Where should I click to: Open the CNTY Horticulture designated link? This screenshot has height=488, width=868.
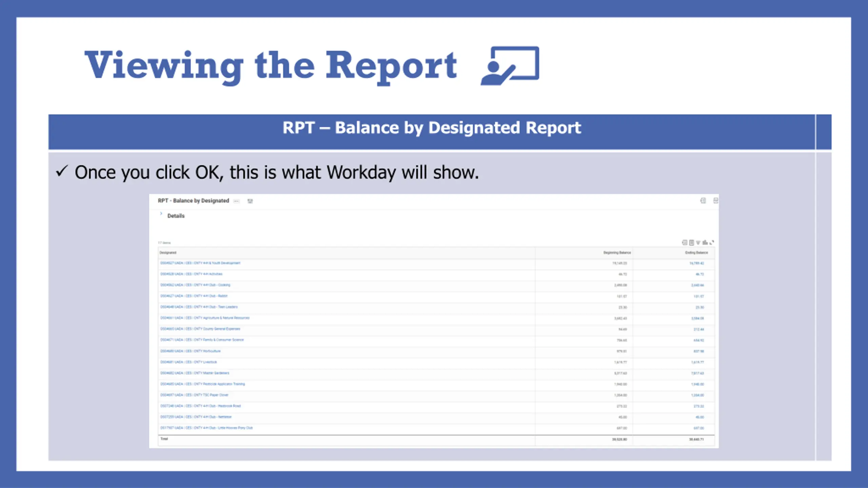(x=191, y=351)
